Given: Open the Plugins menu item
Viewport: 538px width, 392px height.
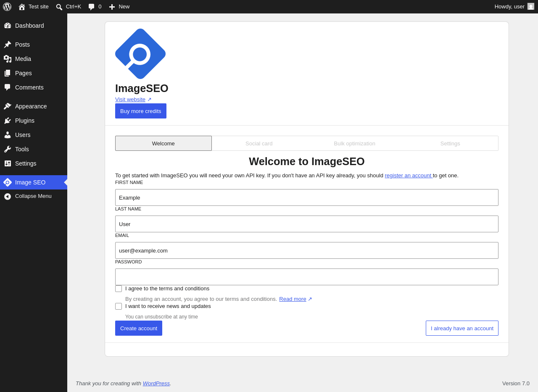Looking at the screenshot, I should pos(34,121).
